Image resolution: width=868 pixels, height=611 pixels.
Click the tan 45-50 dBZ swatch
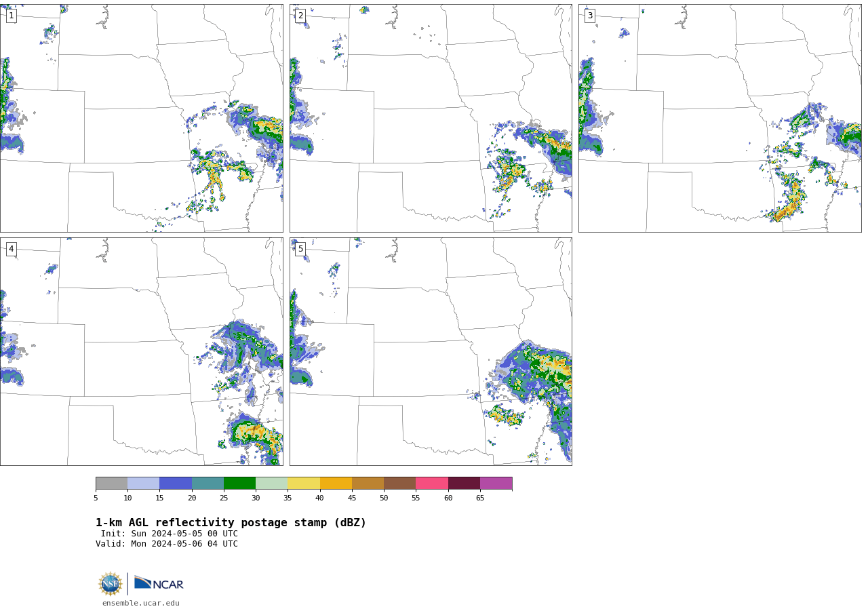[x=368, y=484]
